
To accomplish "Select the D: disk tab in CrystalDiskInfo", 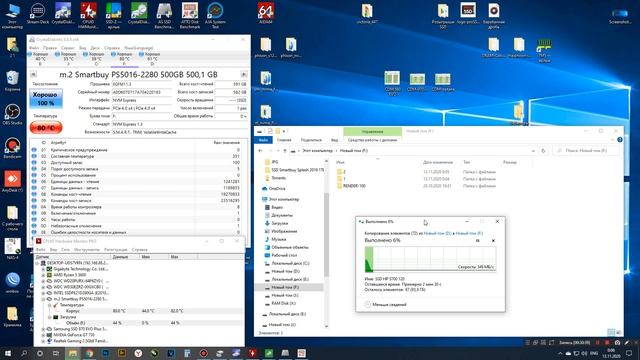I will pyautogui.click(x=152, y=59).
